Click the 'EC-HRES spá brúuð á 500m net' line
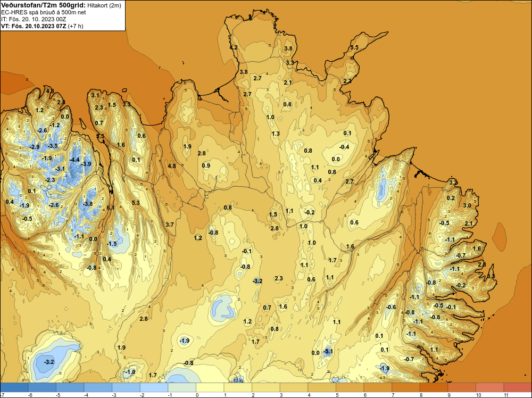Image resolution: width=532 pixels, height=398 pixels. point(43,12)
